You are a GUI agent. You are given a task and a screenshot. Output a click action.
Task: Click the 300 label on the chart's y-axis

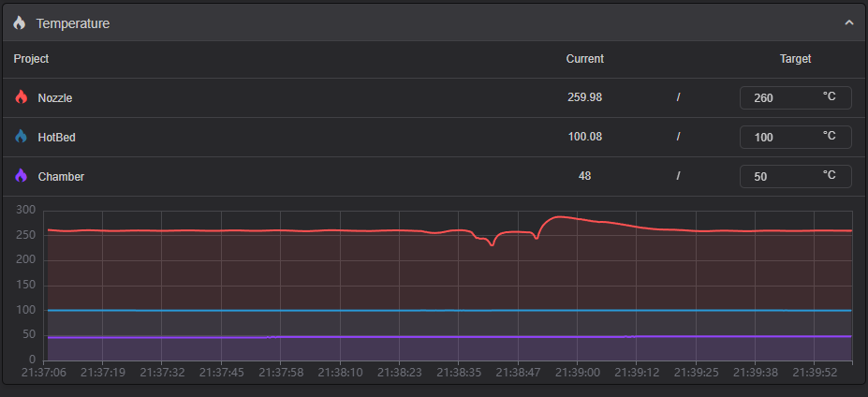(x=25, y=210)
